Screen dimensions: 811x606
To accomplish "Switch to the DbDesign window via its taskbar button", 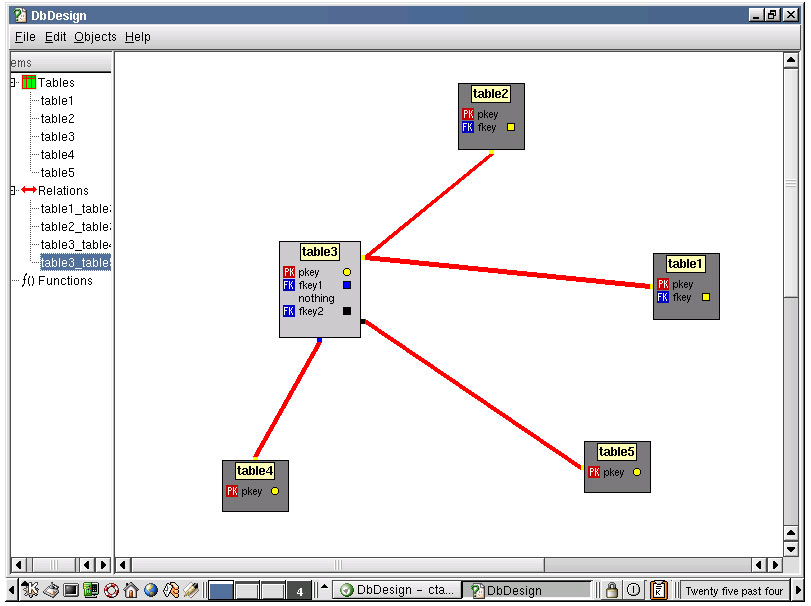I will click(528, 590).
